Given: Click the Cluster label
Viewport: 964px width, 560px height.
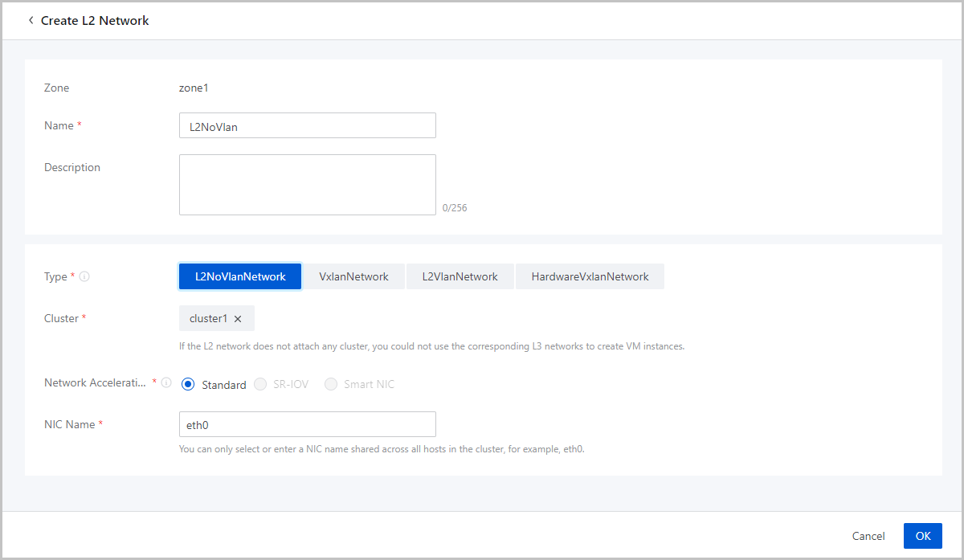Looking at the screenshot, I should coord(61,318).
